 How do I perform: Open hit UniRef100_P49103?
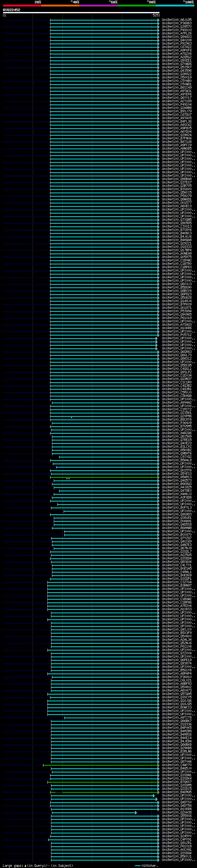tap(177, 30)
